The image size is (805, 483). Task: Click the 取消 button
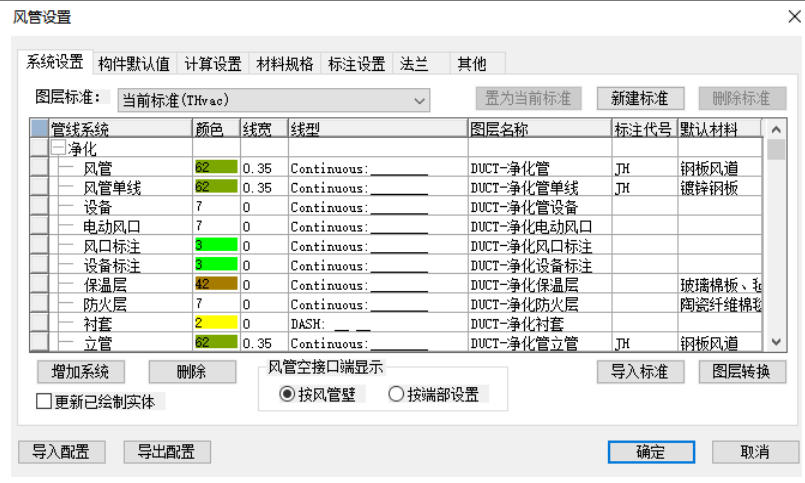click(x=755, y=452)
